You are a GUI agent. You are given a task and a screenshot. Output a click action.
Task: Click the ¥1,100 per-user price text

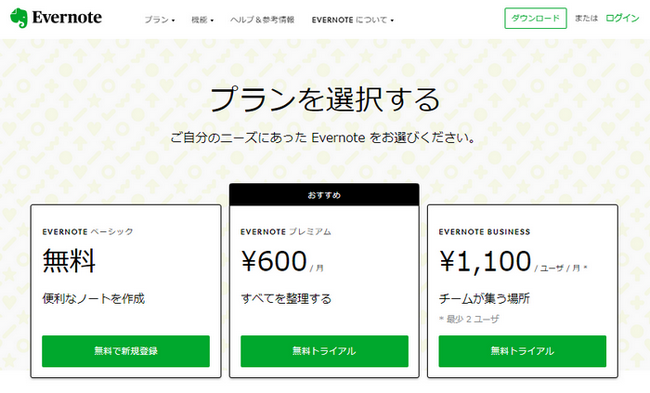pyautogui.click(x=513, y=262)
